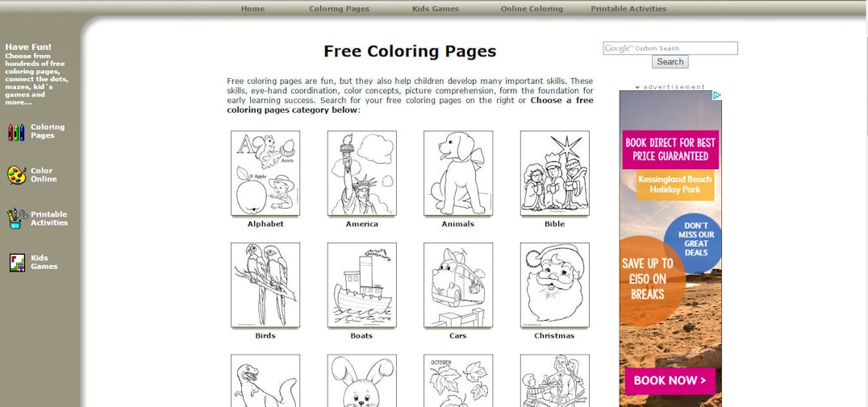Click the Animals category link text
The width and height of the screenshot is (868, 407).
pyautogui.click(x=458, y=224)
